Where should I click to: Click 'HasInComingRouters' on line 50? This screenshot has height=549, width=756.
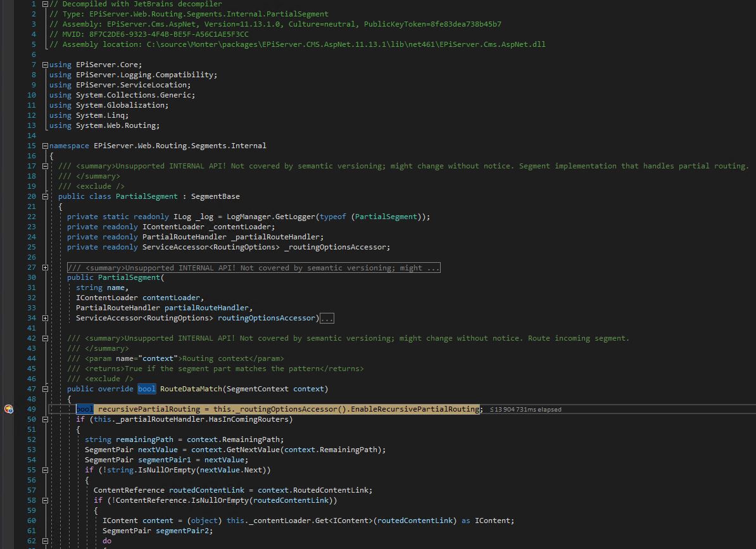(x=248, y=419)
